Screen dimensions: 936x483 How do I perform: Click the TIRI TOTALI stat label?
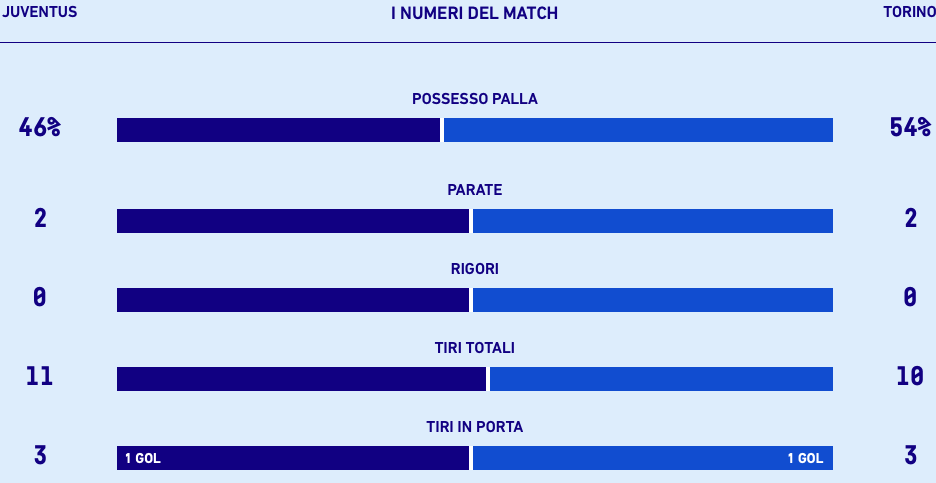(x=475, y=348)
